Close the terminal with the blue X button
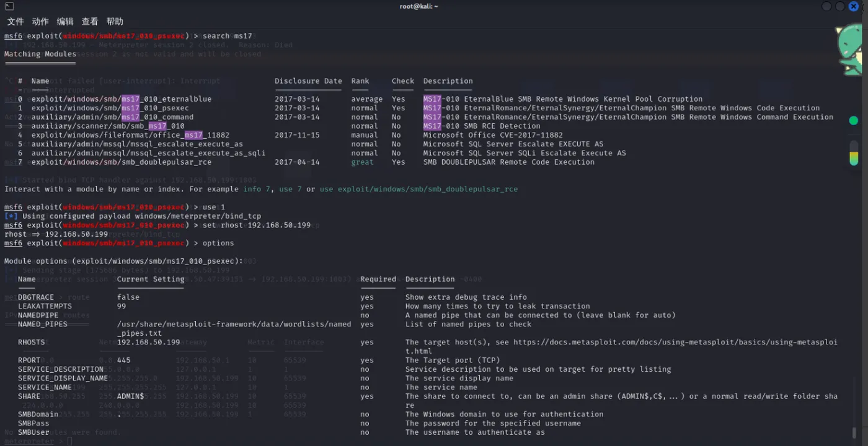The width and height of the screenshot is (868, 446). click(854, 6)
